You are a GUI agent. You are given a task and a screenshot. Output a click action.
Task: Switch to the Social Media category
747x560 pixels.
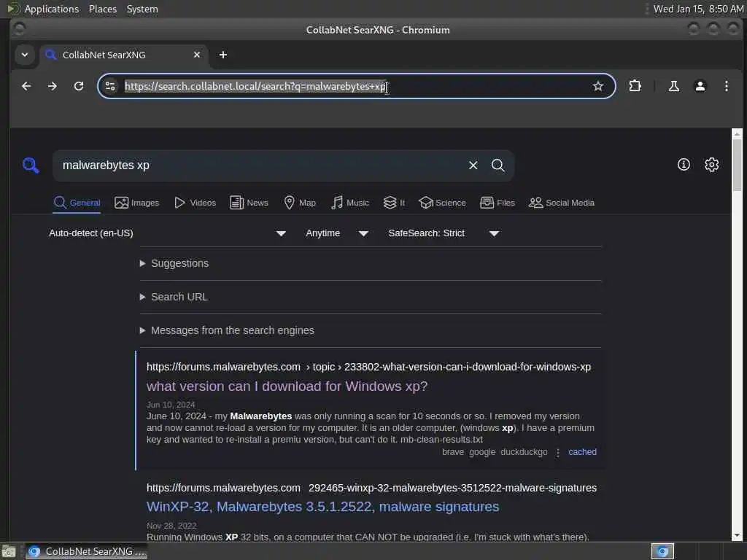click(562, 203)
